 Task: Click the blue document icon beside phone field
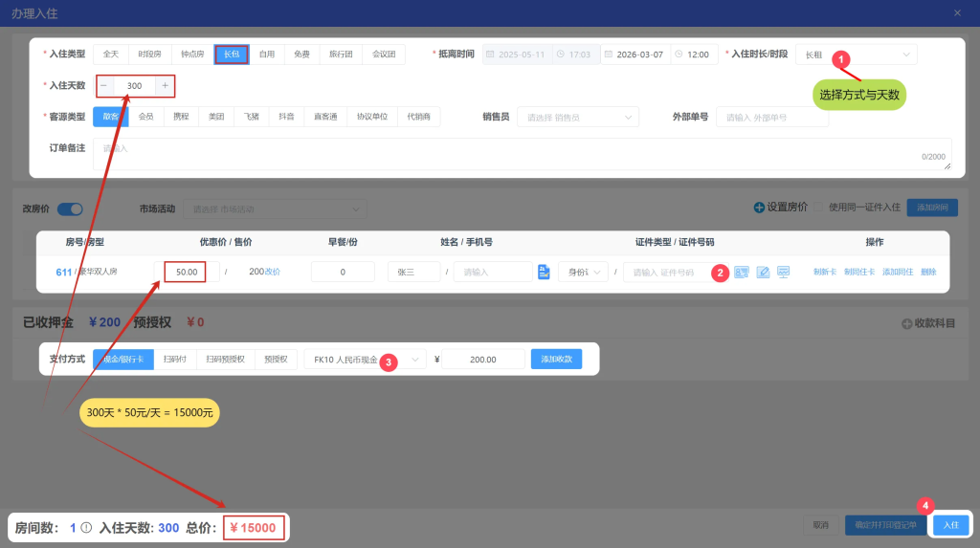coord(544,273)
